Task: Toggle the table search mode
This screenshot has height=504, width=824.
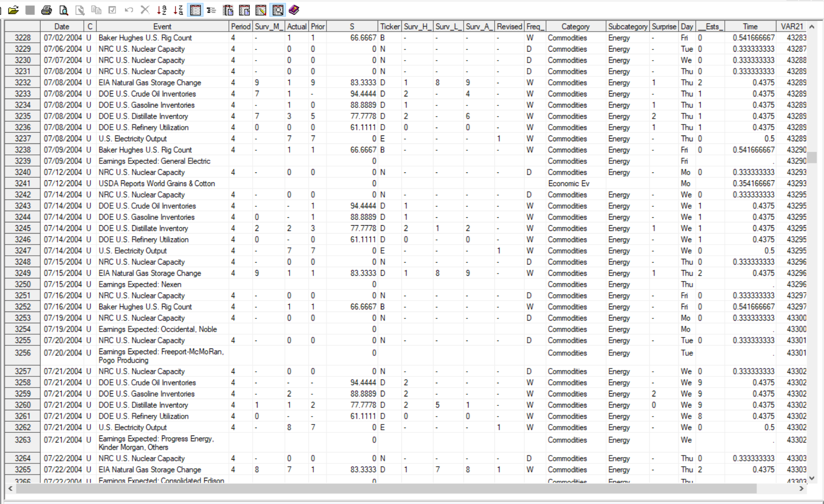Action: point(277,9)
